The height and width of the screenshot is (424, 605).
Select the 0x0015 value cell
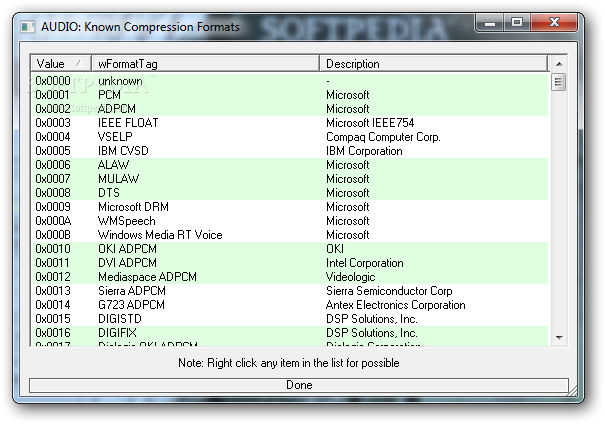tap(53, 319)
